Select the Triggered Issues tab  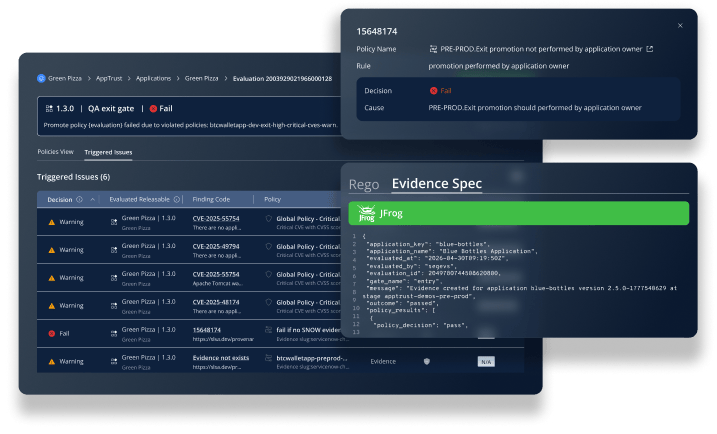[x=108, y=152]
